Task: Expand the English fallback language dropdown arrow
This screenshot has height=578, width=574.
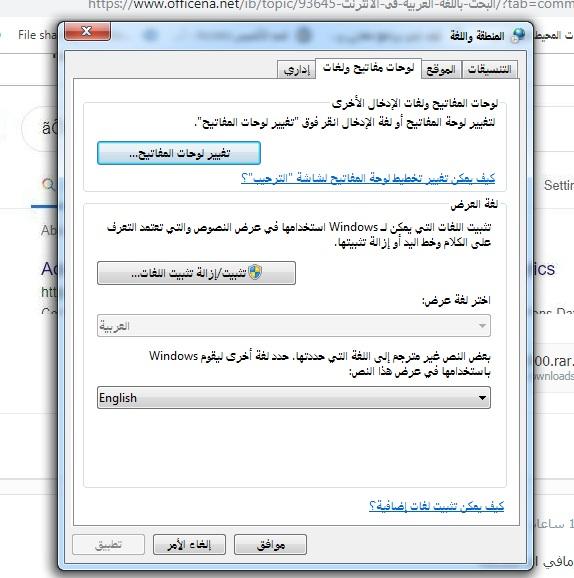Action: click(481, 398)
